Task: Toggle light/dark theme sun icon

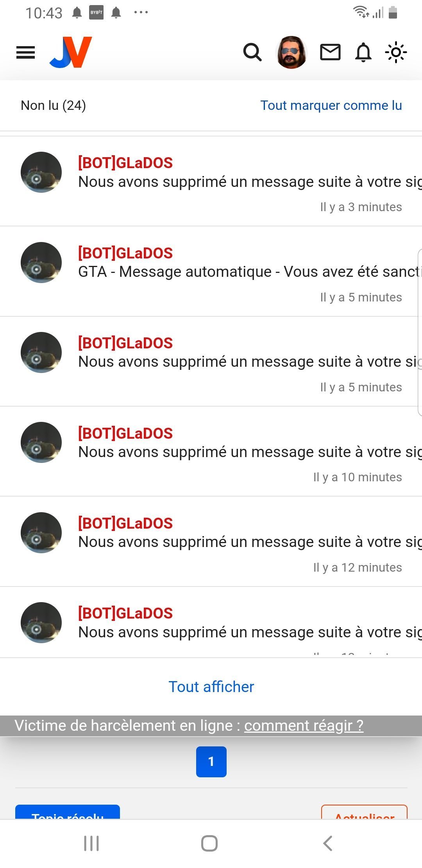Action: [x=396, y=52]
